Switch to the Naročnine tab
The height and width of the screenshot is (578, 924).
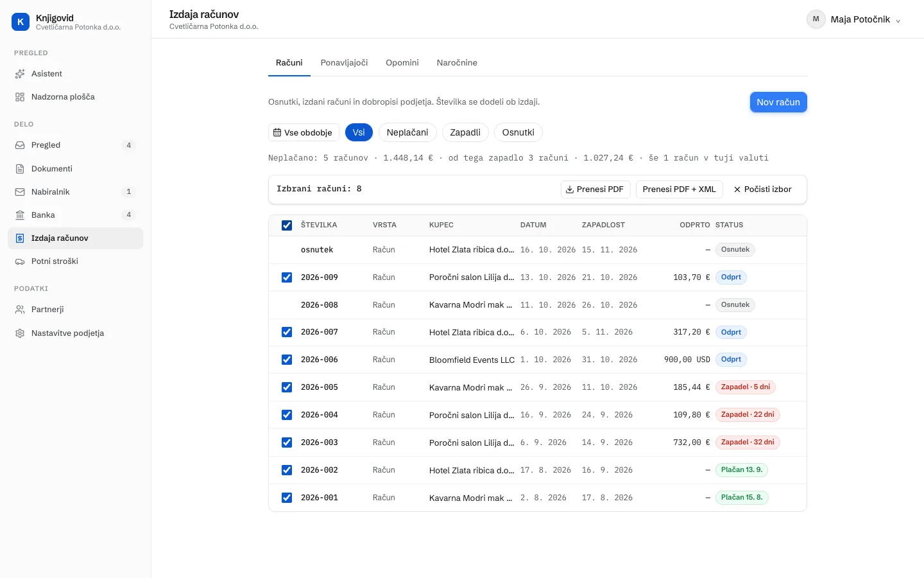pos(457,63)
